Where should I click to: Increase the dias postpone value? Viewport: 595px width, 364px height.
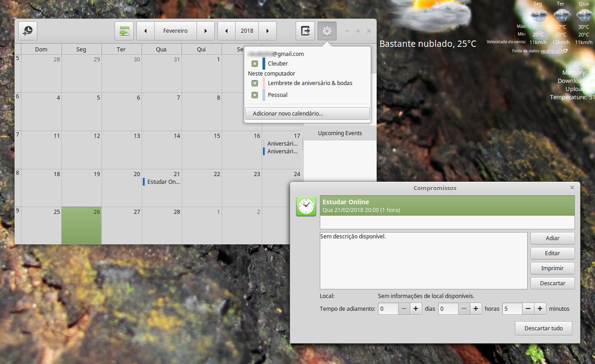coord(416,308)
